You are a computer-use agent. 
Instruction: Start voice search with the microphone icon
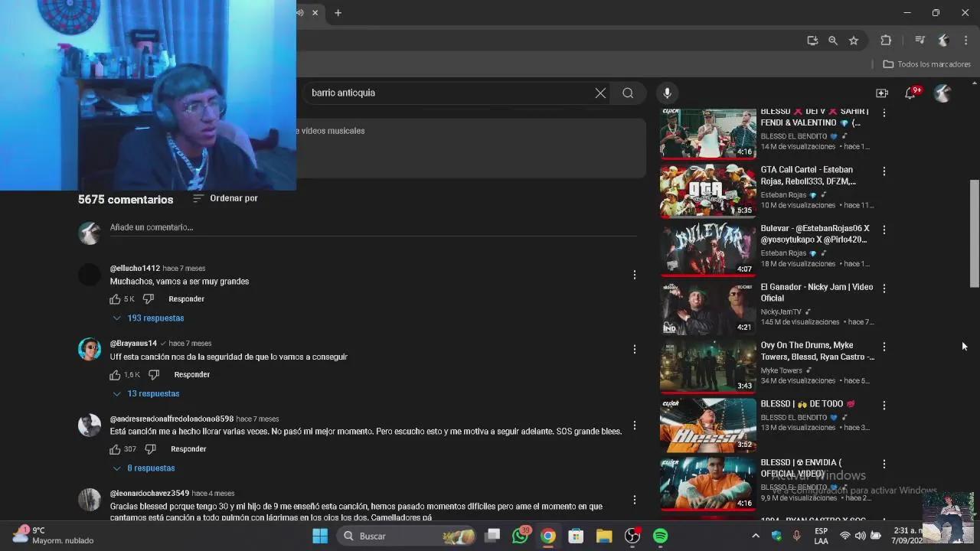pos(666,93)
